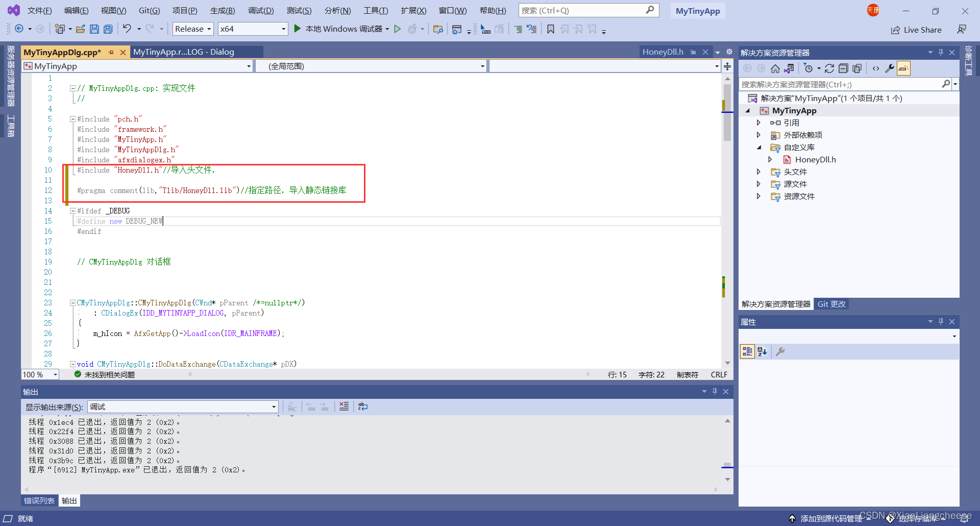
Task: Open the global scope (全局范围) dropdown
Action: coord(371,66)
